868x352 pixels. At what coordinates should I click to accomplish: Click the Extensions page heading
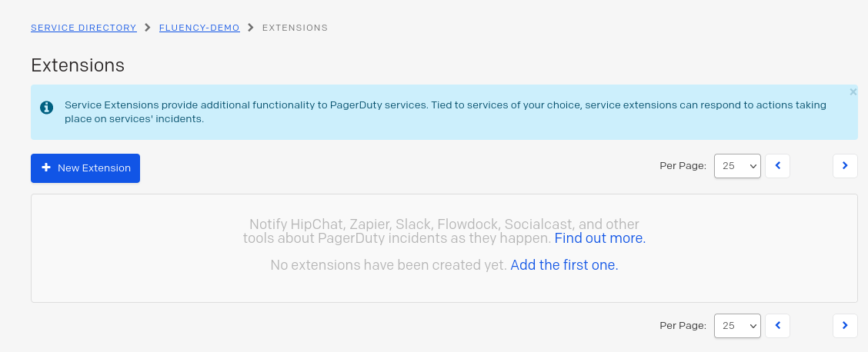[78, 65]
